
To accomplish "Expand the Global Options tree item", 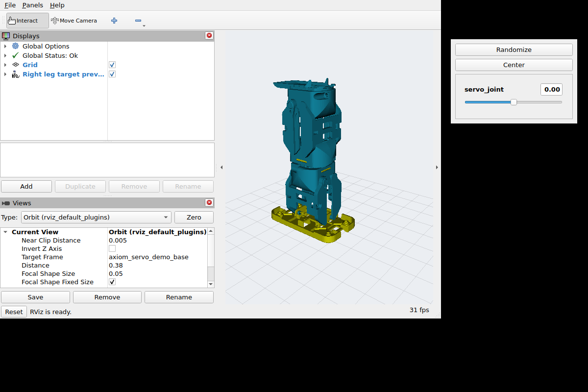I will coord(5,46).
